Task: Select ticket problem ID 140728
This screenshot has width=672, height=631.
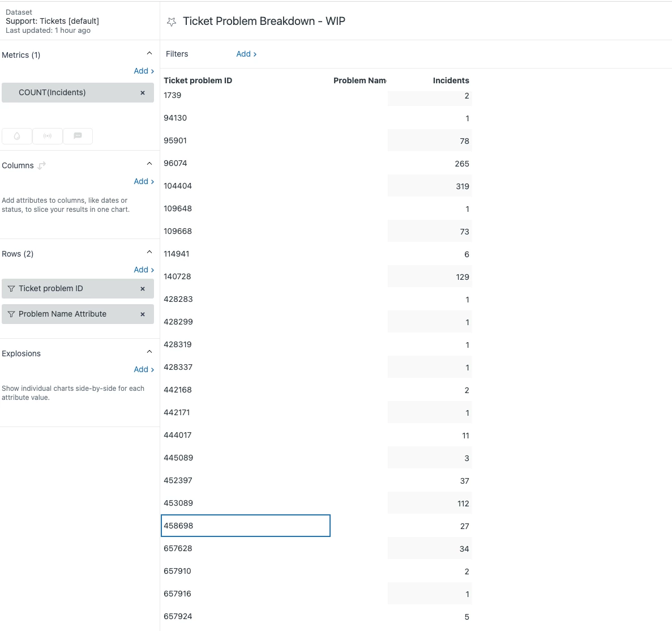Action: (177, 276)
